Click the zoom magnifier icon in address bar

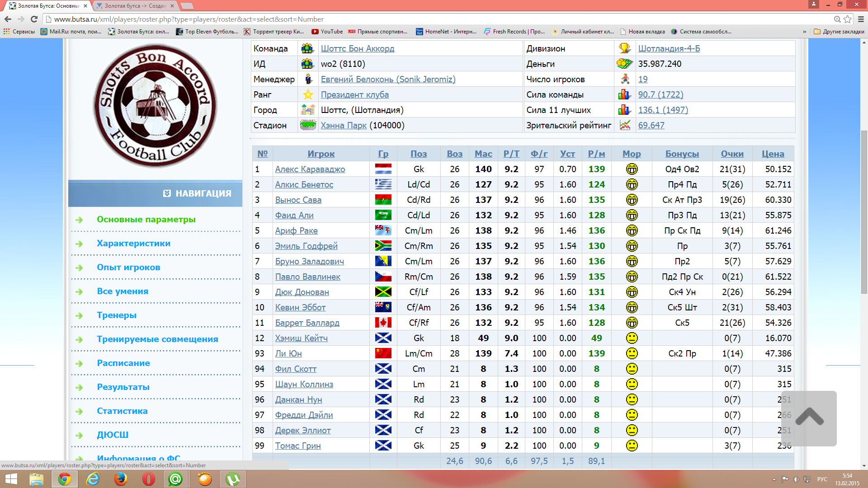pyautogui.click(x=837, y=19)
